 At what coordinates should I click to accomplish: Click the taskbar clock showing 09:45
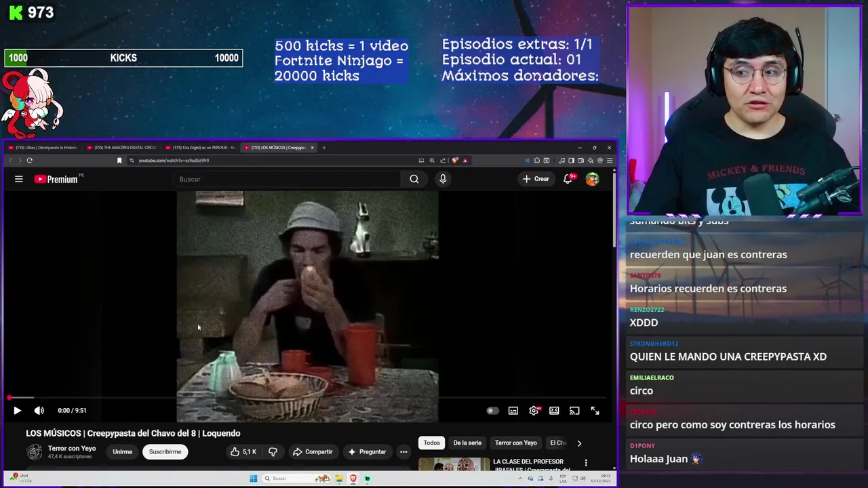point(601,479)
